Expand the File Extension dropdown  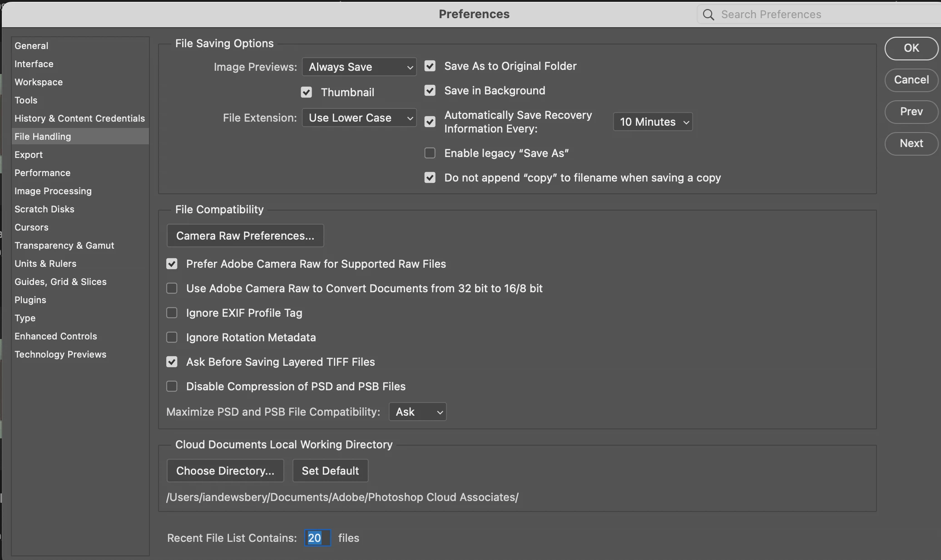[359, 118]
